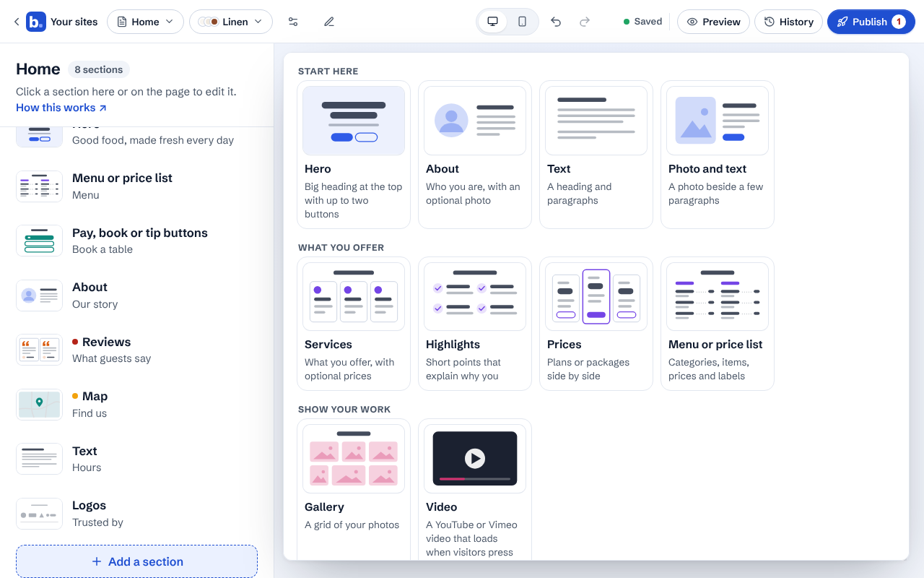
Task: Open the site settings sliders icon
Action: click(293, 22)
